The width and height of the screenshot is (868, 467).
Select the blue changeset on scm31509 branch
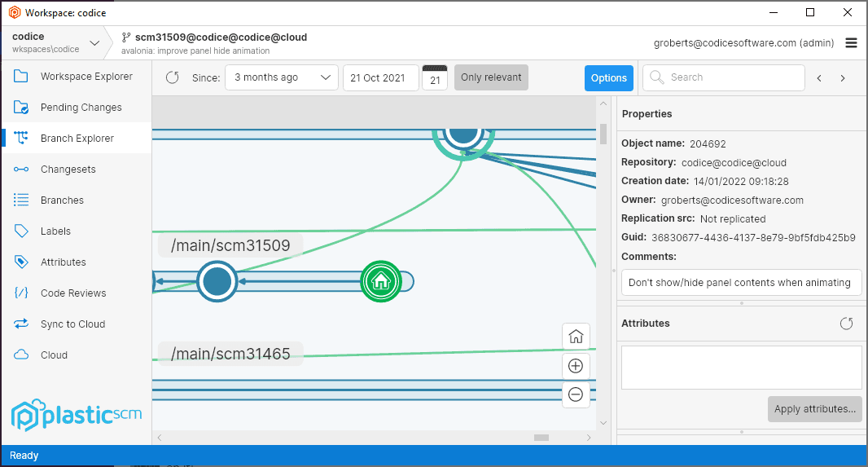tap(217, 281)
